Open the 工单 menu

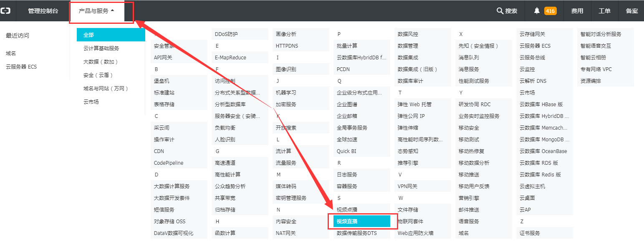point(604,11)
